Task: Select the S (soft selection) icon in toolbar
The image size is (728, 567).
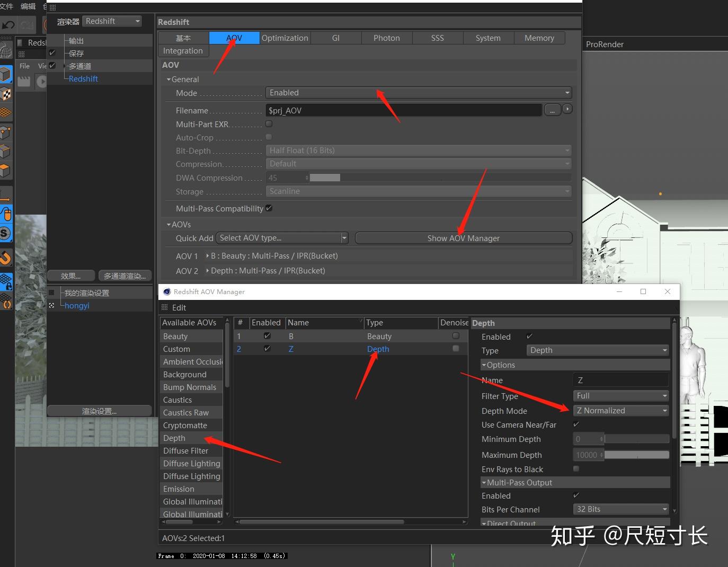Action: click(x=7, y=233)
